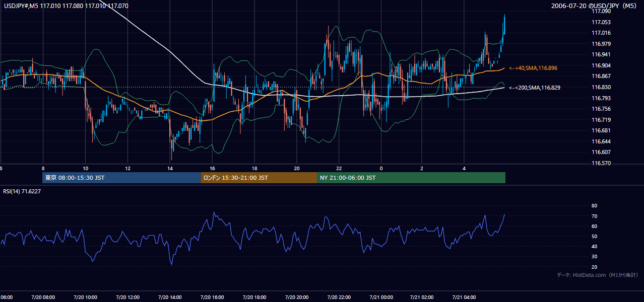Click the 116.867 price axis label
The height and width of the screenshot is (302, 644).
[x=601, y=76]
